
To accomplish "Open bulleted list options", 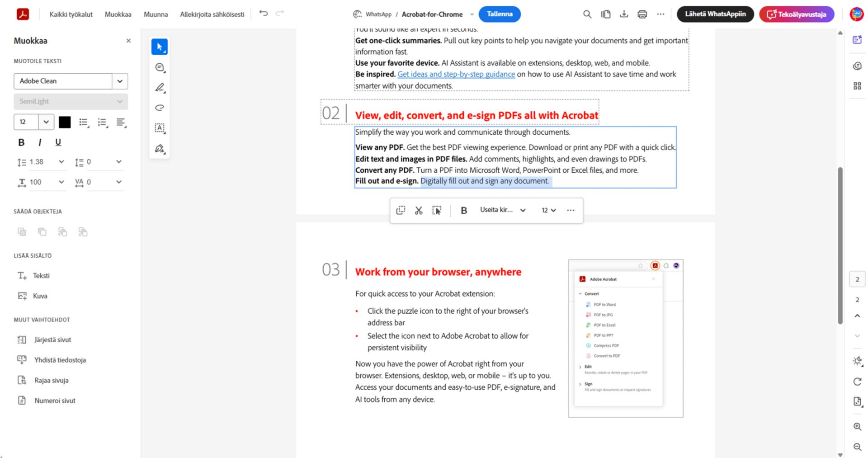I will (x=84, y=123).
